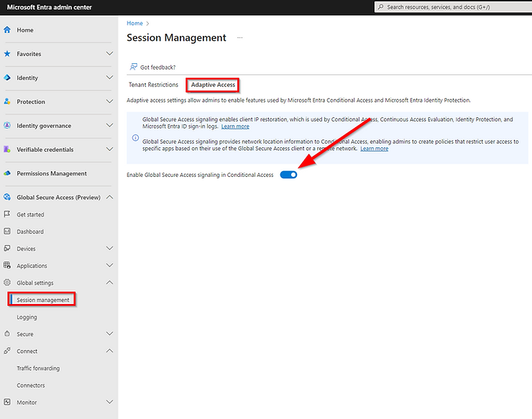
Task: Click the Got feedback? button
Action: 152,67
